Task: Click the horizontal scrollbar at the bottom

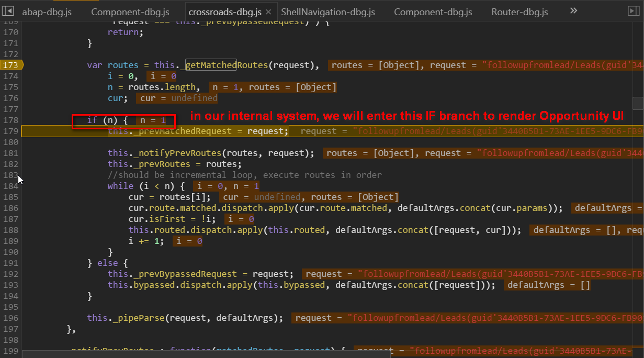Action: 206,354
